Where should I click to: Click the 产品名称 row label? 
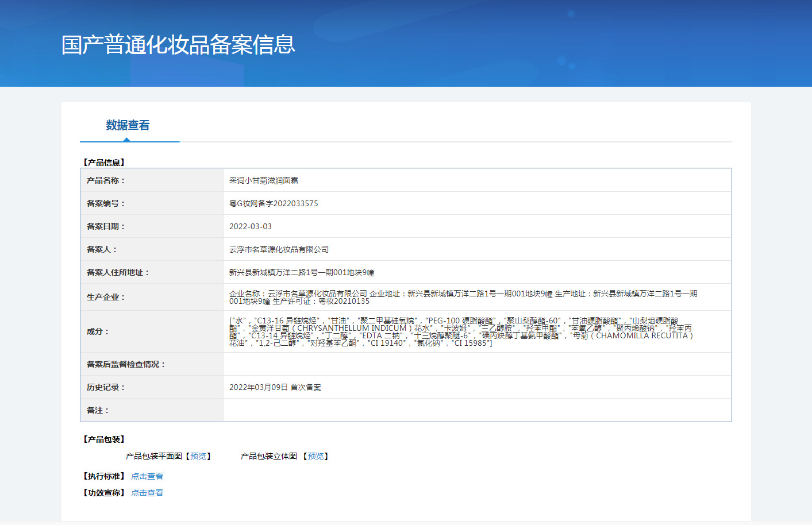[106, 180]
